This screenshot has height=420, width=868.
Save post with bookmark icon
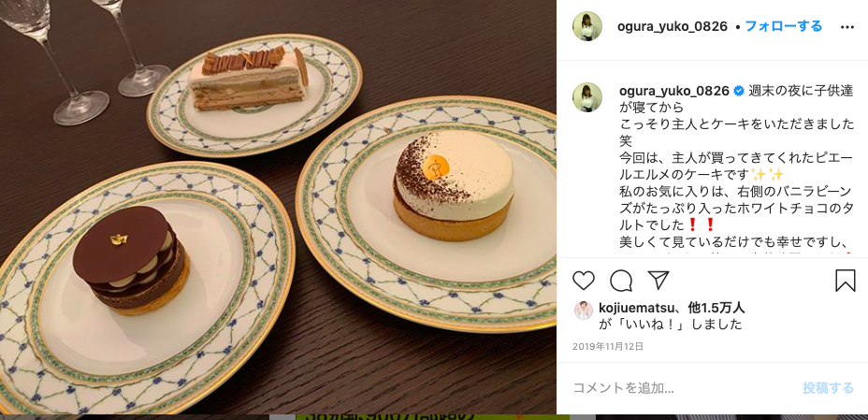point(845,282)
